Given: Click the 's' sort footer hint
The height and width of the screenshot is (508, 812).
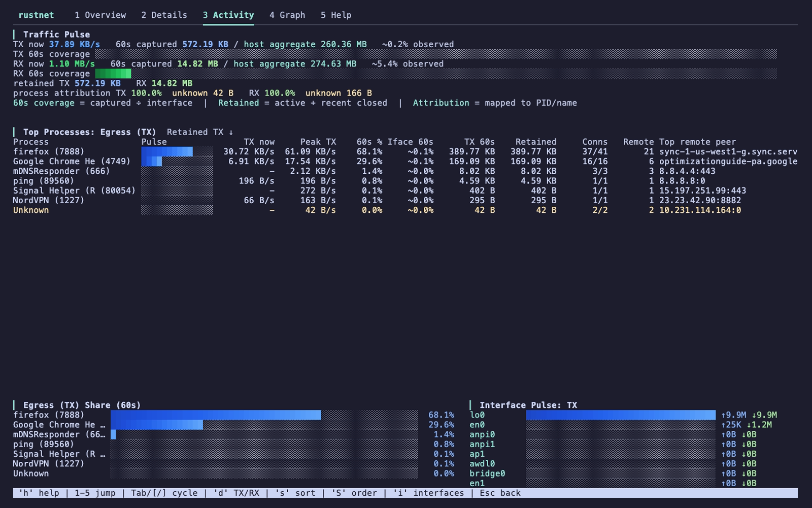Looking at the screenshot, I should 295,493.
